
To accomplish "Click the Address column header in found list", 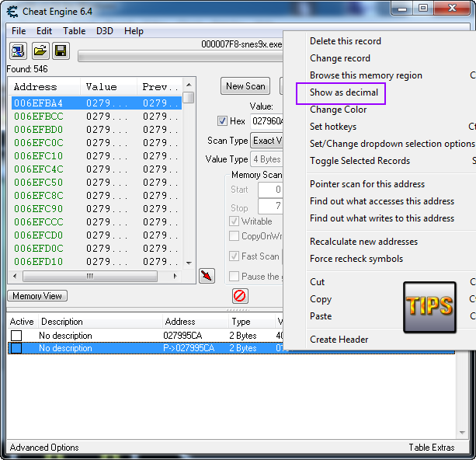I will pyautogui.click(x=44, y=87).
